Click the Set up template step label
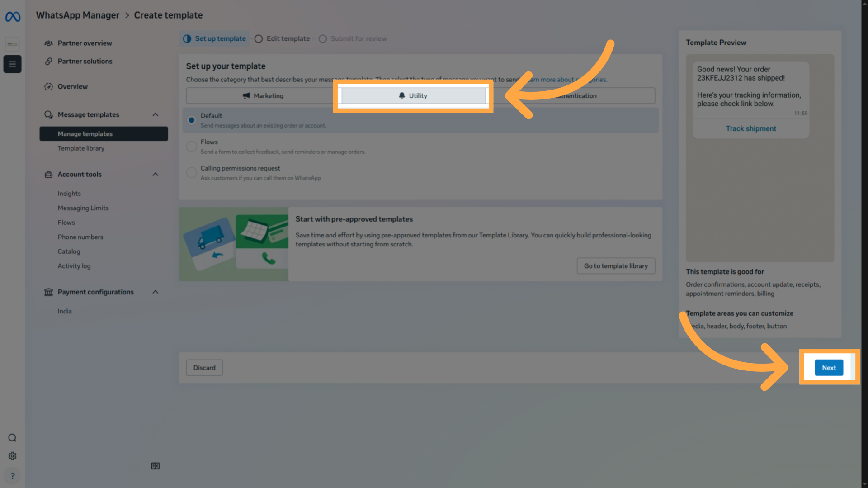The image size is (868, 488). coord(220,39)
